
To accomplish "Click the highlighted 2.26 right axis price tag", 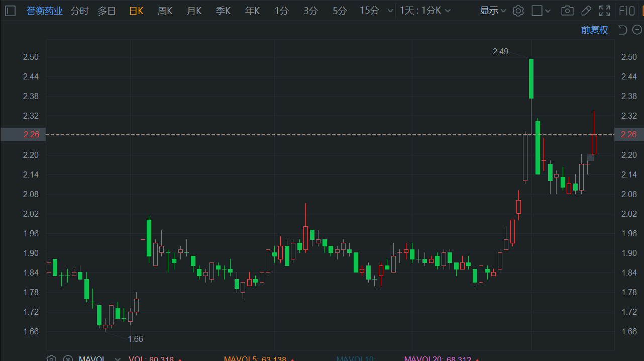I will [x=629, y=134].
